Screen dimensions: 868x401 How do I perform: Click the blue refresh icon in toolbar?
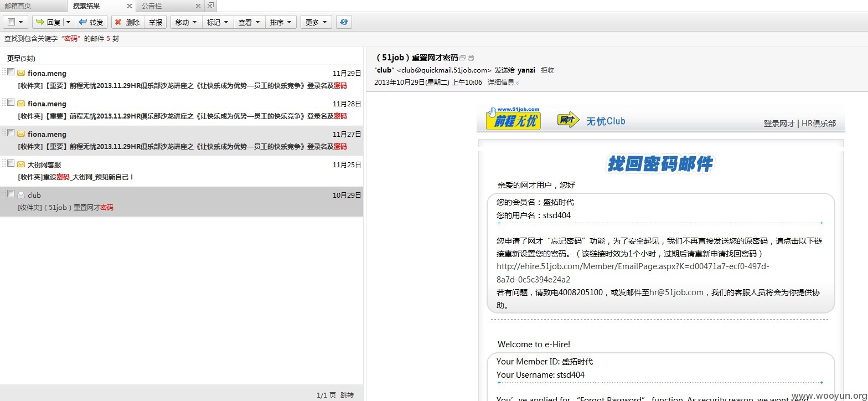[344, 22]
